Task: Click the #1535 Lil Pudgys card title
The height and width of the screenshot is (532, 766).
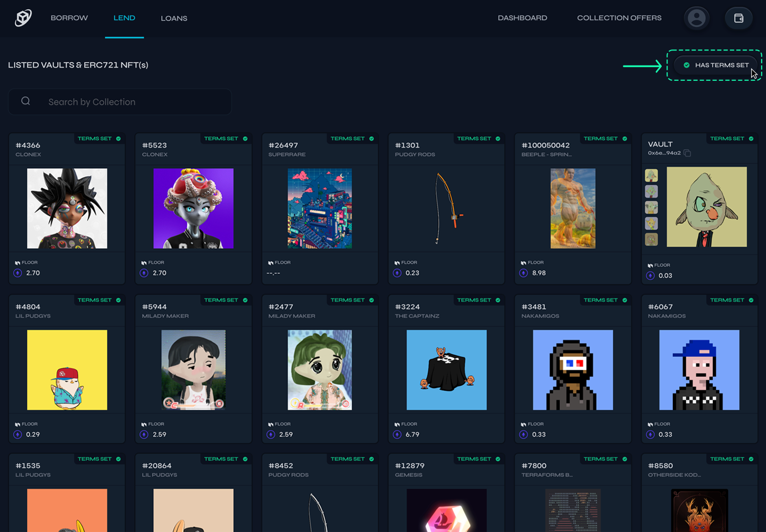Action: [x=28, y=466]
